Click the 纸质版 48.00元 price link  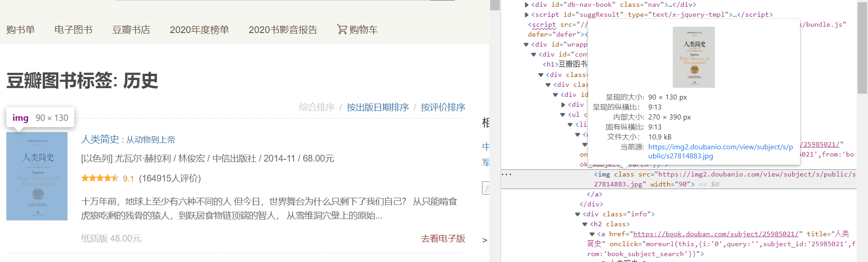(x=111, y=238)
